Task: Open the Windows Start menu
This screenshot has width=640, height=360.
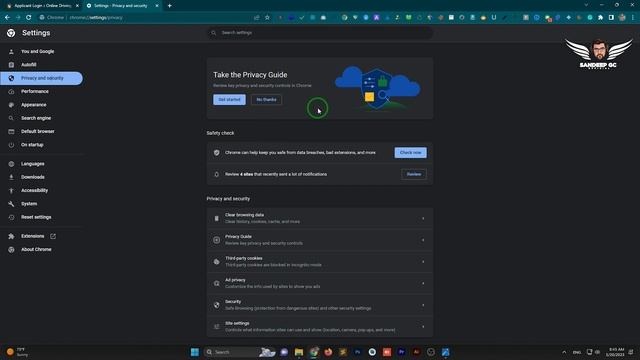Action: [195, 352]
